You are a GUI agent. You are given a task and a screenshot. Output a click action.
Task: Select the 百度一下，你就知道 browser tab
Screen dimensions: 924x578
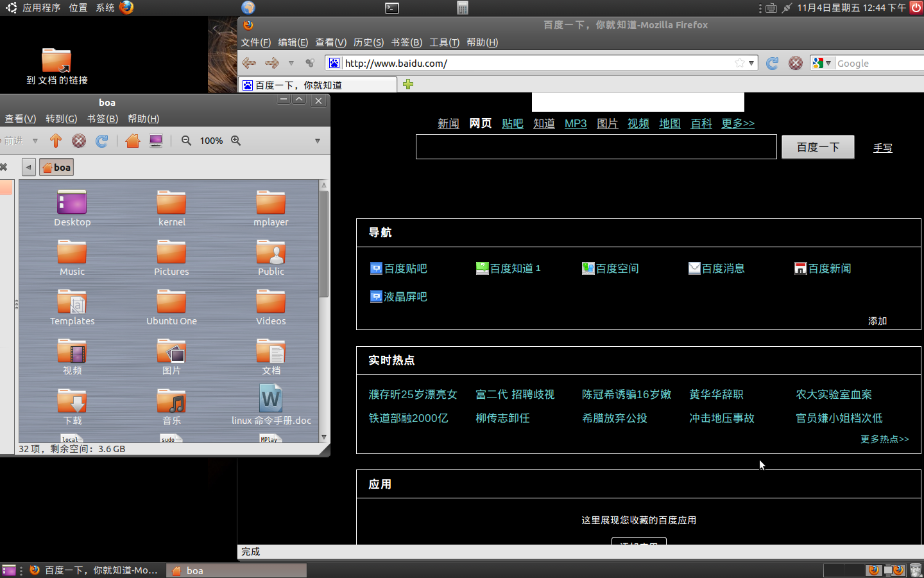[x=318, y=85]
